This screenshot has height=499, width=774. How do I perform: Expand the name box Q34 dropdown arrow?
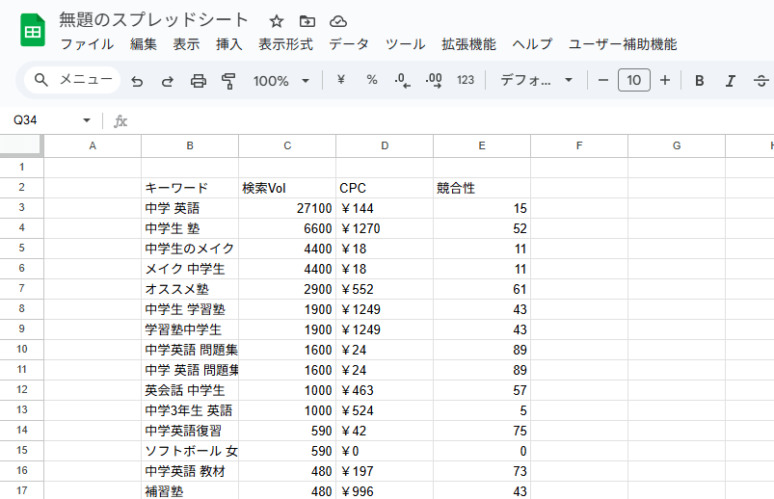(87, 120)
